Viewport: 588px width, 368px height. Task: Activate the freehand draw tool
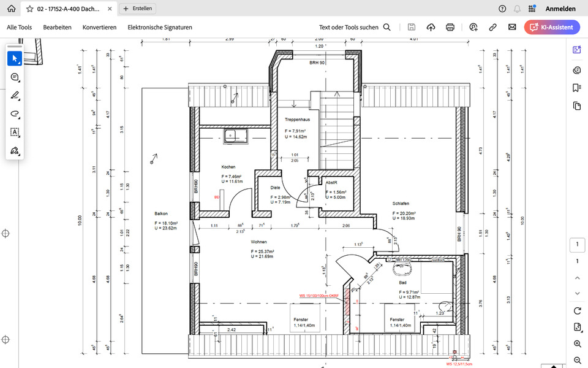tap(15, 114)
